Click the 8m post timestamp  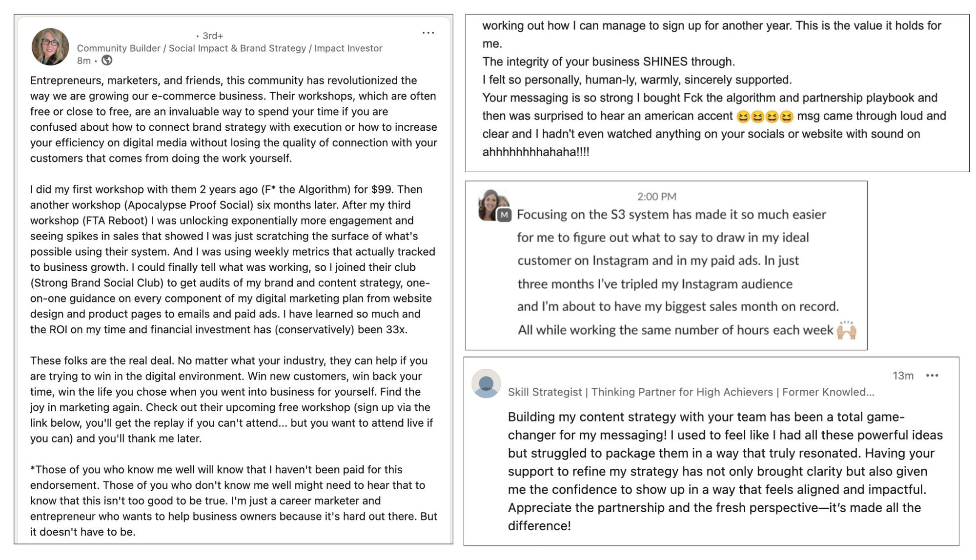tap(83, 60)
